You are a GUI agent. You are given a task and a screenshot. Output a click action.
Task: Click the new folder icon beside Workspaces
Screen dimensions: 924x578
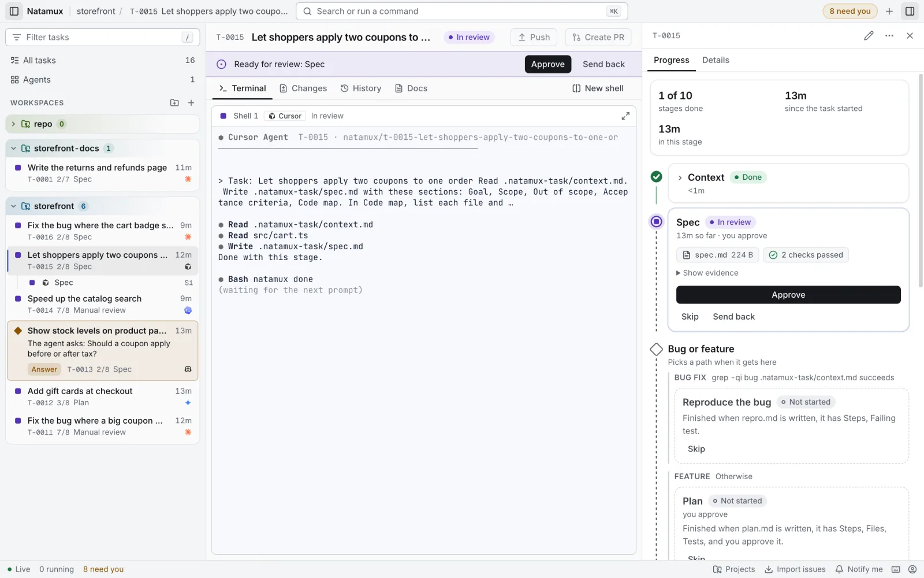(x=174, y=103)
